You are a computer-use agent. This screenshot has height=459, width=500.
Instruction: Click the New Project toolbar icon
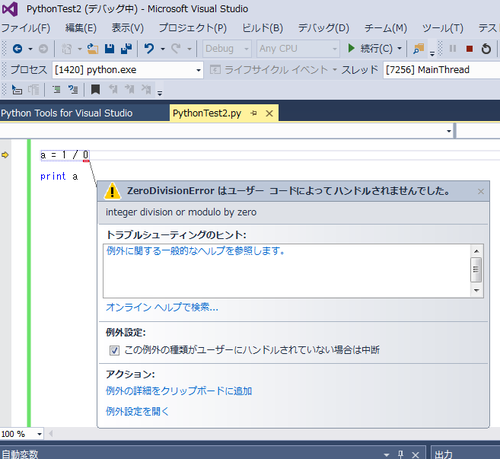(67, 49)
